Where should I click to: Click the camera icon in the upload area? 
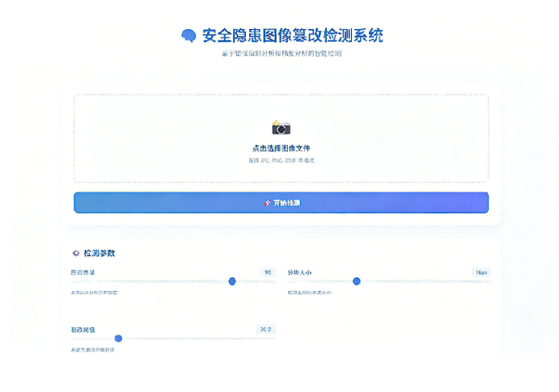pyautogui.click(x=281, y=127)
